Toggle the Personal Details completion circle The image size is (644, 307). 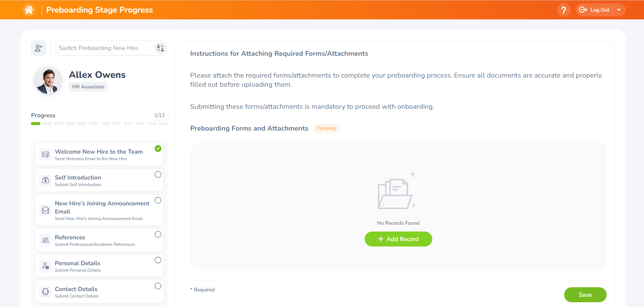pyautogui.click(x=158, y=260)
